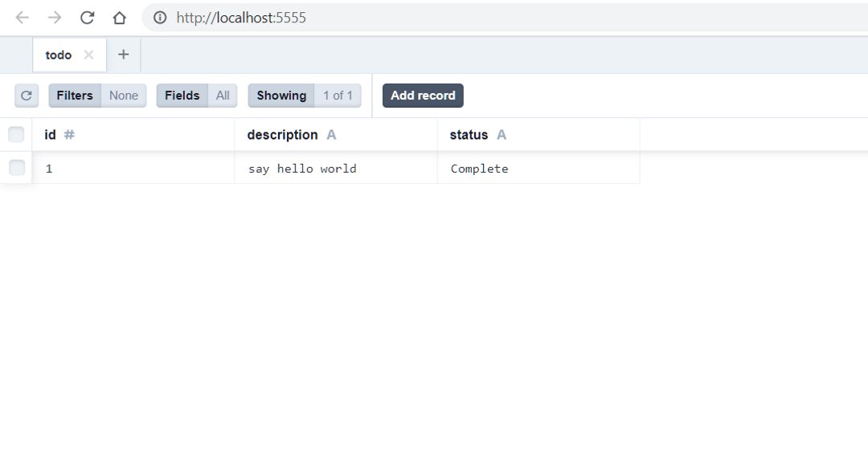868x465 pixels.
Task: Open the Filters dropdown
Action: pos(97,96)
